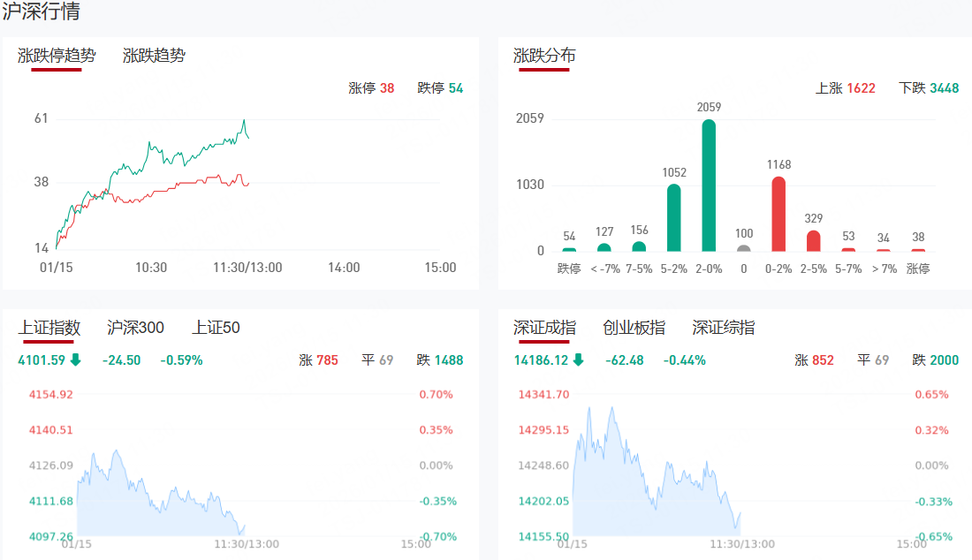
Task: Open the 深证综指 tab
Action: point(724,328)
